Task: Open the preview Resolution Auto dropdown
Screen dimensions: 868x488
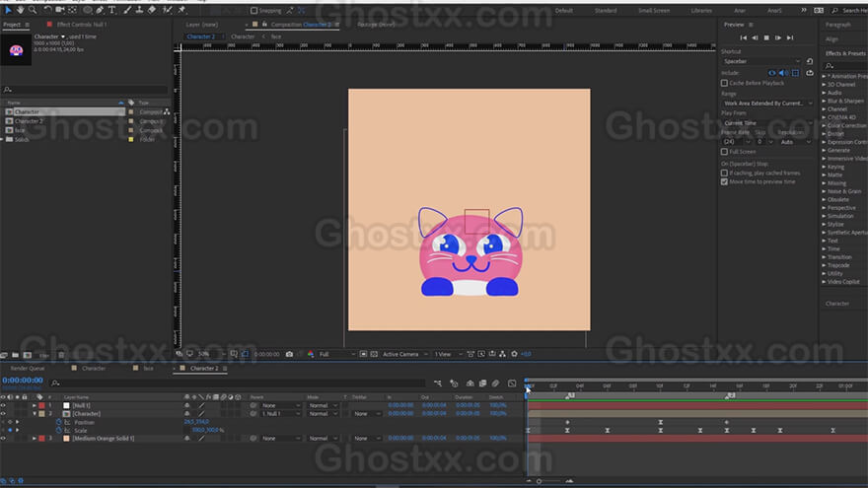Action: [795, 142]
